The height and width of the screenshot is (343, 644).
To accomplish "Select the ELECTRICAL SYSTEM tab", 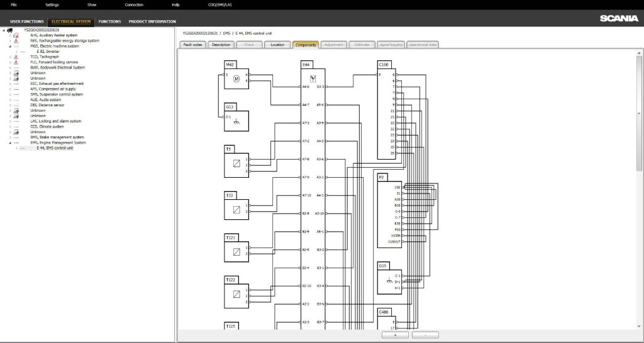I will coord(71,22).
